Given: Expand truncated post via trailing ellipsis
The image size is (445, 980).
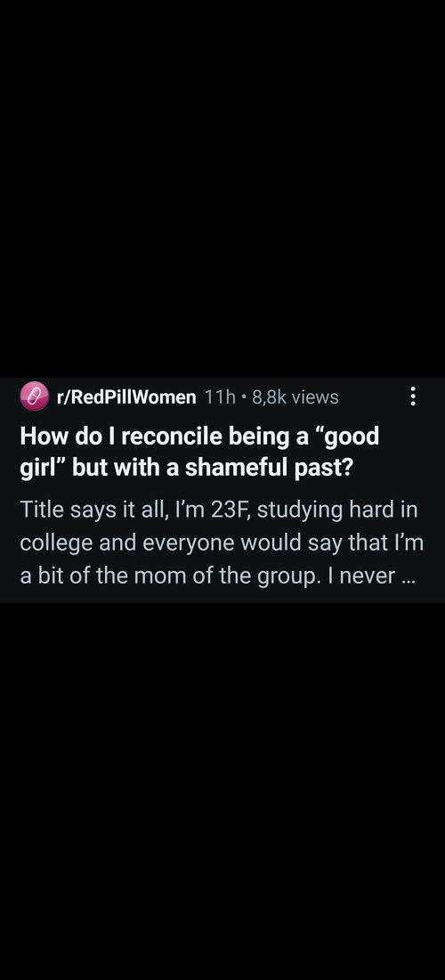Looking at the screenshot, I should coord(409,576).
